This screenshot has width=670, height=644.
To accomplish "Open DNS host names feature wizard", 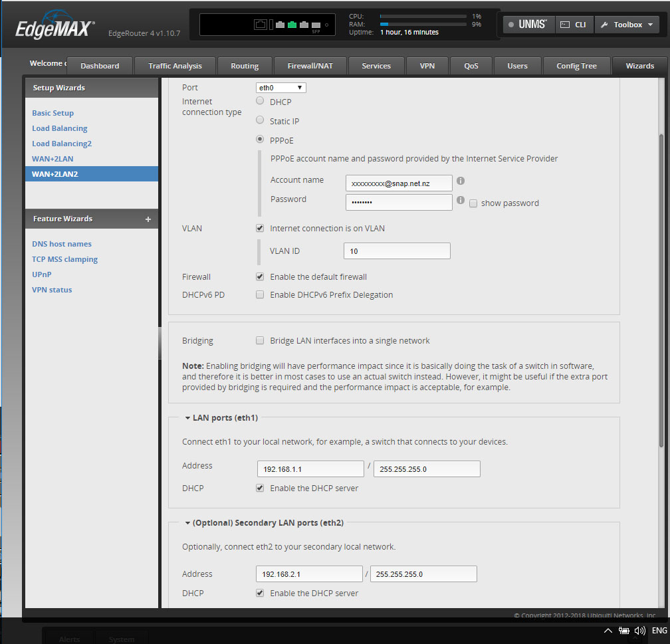I will 62,244.
